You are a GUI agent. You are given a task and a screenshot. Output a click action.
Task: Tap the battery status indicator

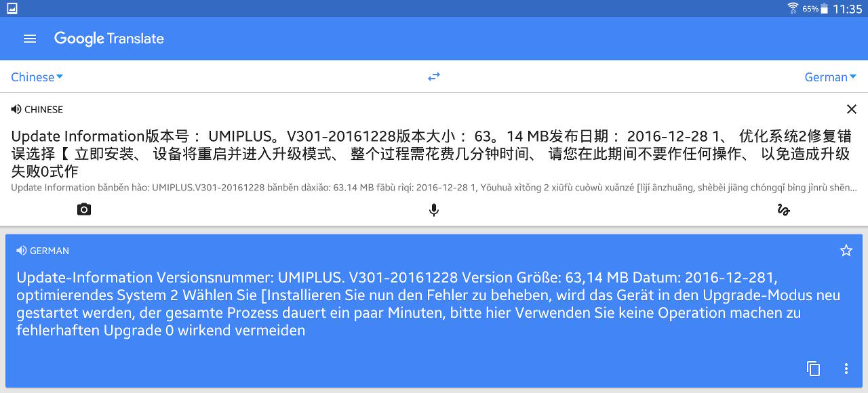tap(824, 9)
